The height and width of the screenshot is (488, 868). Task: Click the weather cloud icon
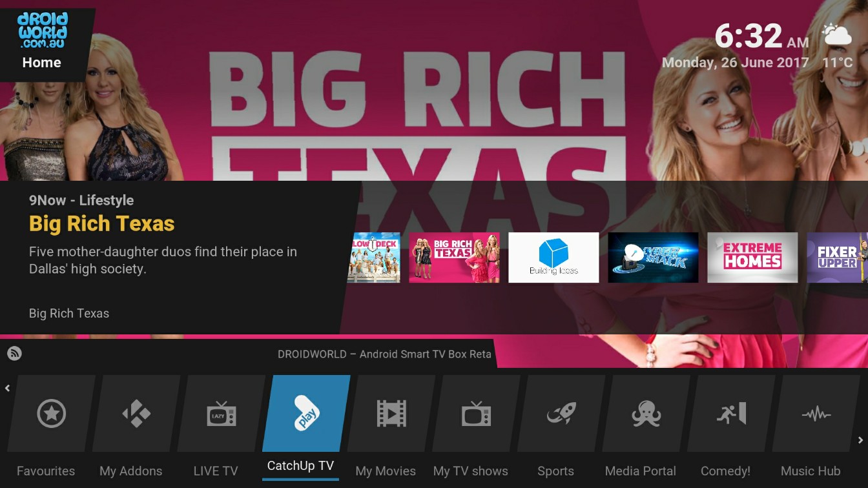click(x=837, y=34)
